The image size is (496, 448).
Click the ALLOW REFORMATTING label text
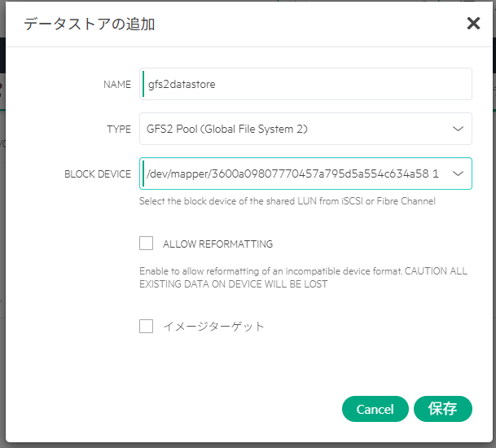click(217, 244)
